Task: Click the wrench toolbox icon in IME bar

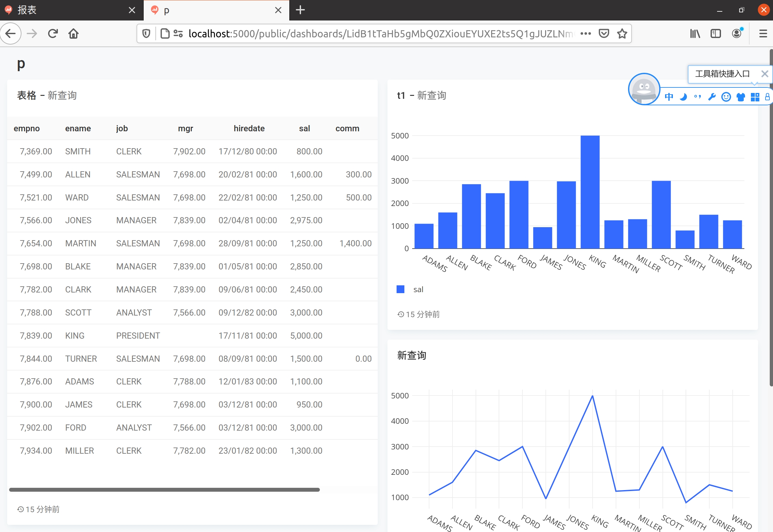Action: 712,97
